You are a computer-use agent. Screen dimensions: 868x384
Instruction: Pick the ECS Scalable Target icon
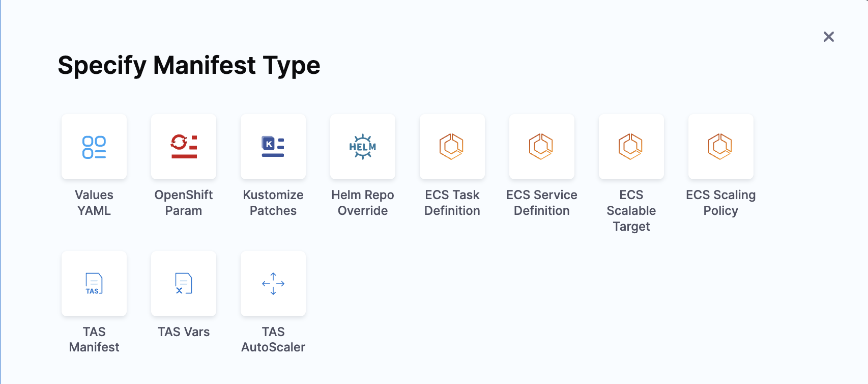coord(631,147)
